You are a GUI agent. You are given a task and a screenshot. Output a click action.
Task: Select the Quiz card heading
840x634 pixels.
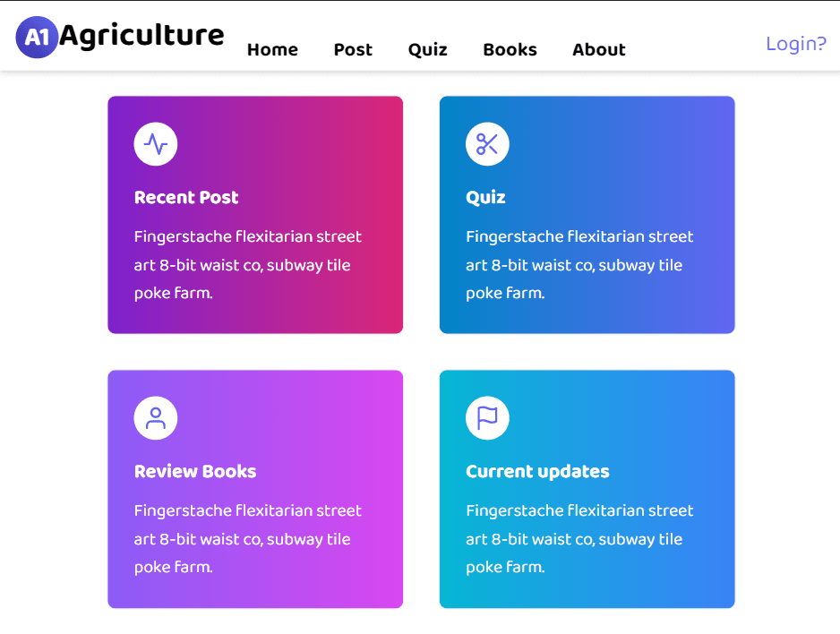click(485, 198)
